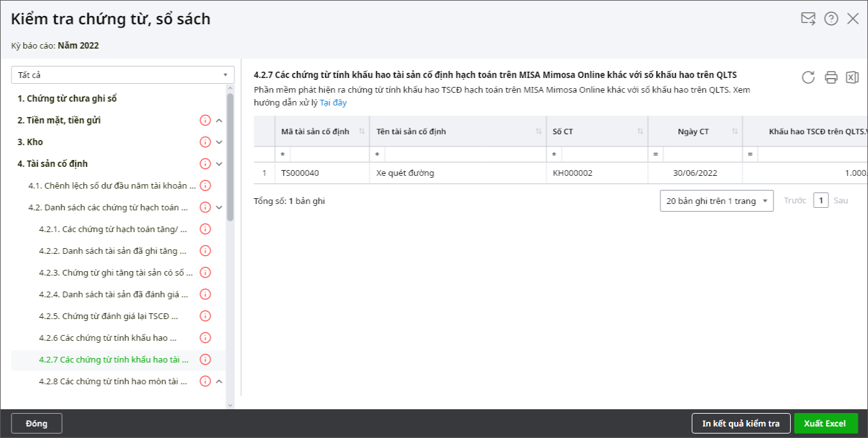Click warning icon next to Kho
The image size is (868, 438).
pyautogui.click(x=205, y=142)
